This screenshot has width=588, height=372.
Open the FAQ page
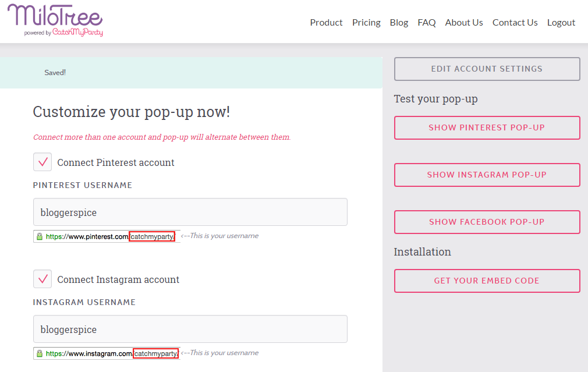[426, 23]
